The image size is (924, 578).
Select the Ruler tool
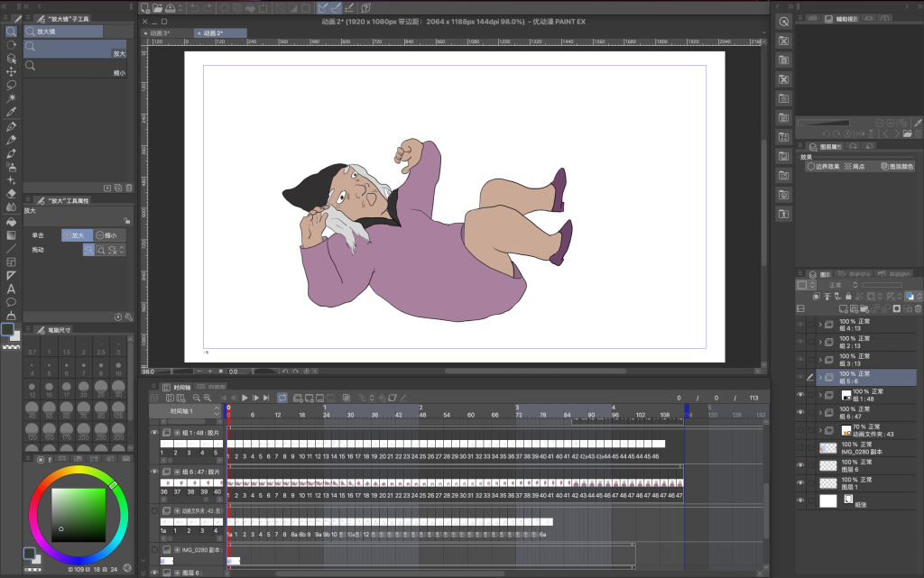[x=11, y=275]
